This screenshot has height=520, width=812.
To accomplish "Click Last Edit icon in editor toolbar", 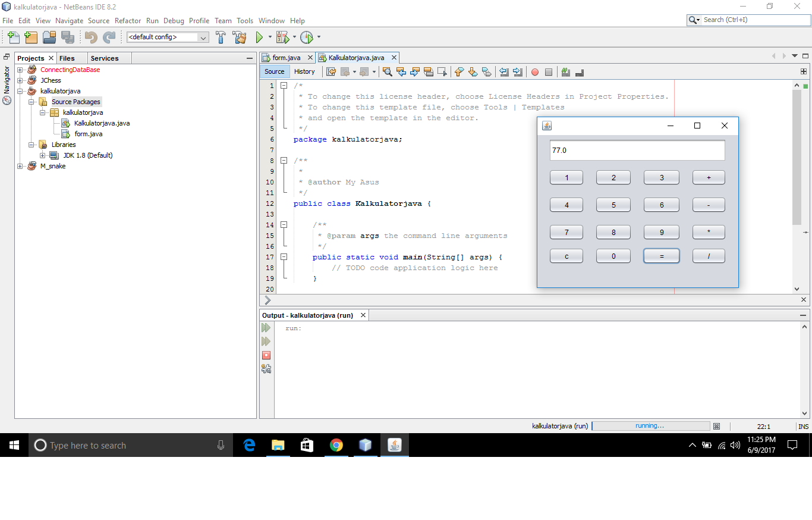I will click(332, 72).
